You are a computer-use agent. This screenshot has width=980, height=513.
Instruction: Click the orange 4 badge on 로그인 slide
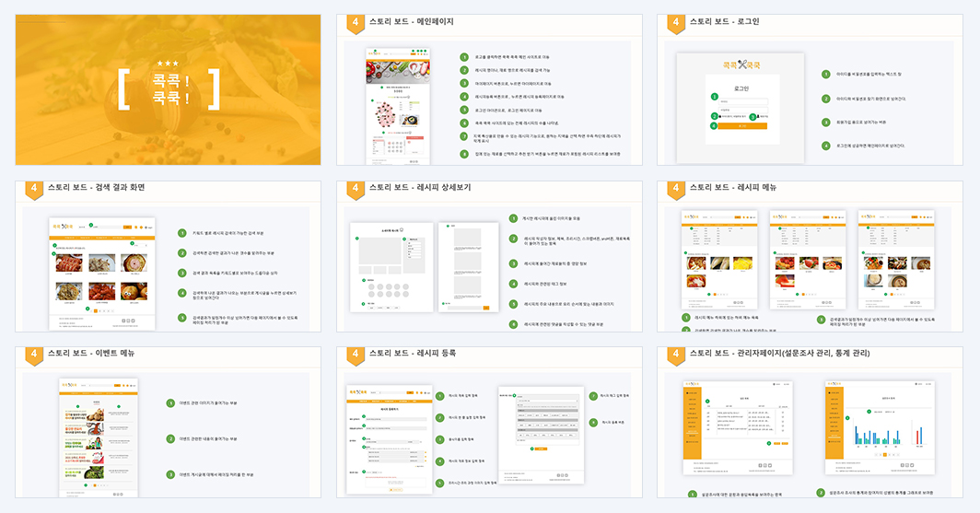coord(676,24)
